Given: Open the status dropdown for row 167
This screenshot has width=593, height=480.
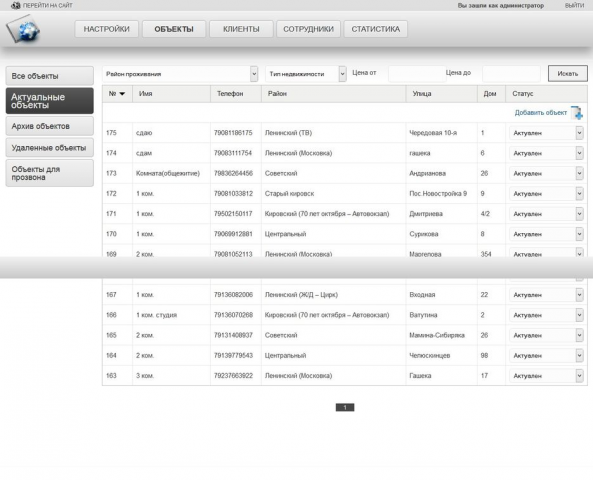Looking at the screenshot, I should tap(546, 295).
